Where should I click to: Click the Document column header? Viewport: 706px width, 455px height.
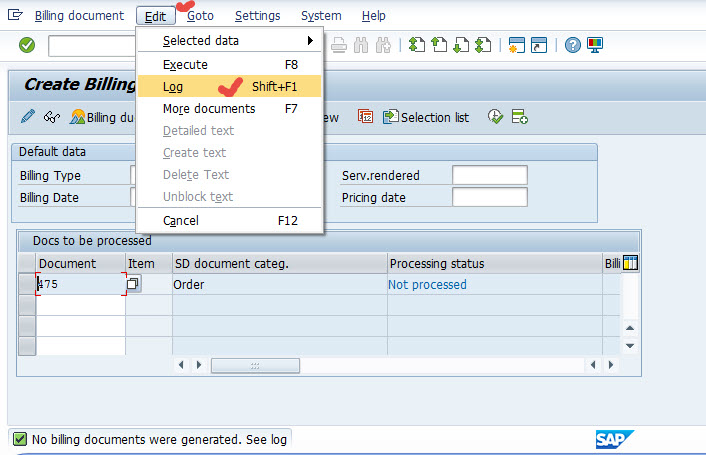click(81, 263)
